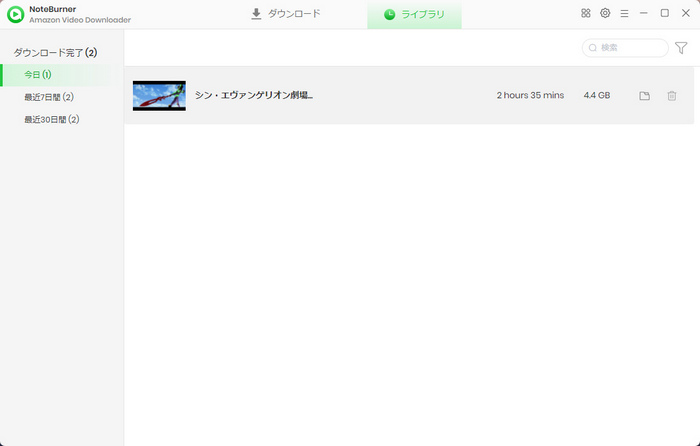Switch to the ダウンロード tab

286,14
